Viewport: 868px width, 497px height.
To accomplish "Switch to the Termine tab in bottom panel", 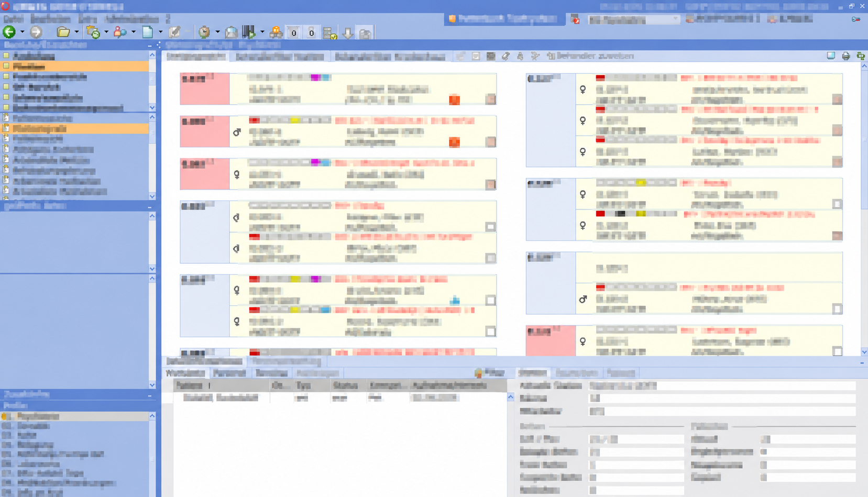I will pos(271,373).
